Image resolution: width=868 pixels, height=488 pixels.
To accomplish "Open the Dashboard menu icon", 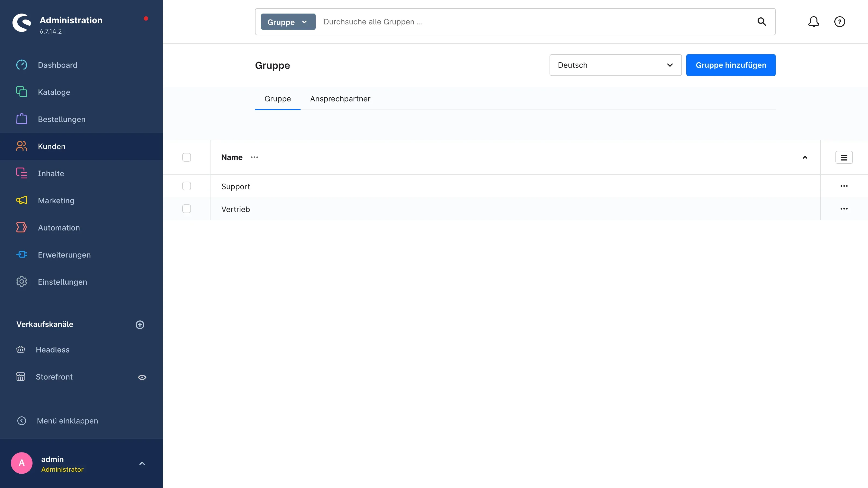I will [x=22, y=65].
